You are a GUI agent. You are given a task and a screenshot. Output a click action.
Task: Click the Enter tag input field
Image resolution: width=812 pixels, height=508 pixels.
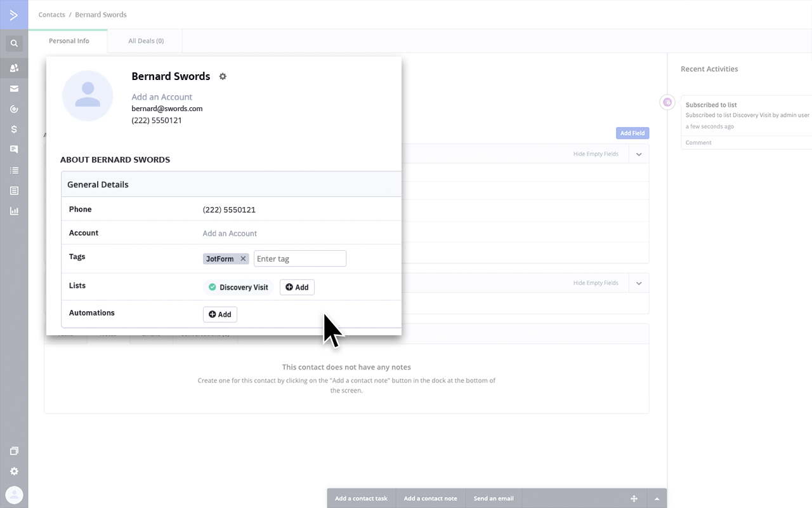pyautogui.click(x=299, y=258)
